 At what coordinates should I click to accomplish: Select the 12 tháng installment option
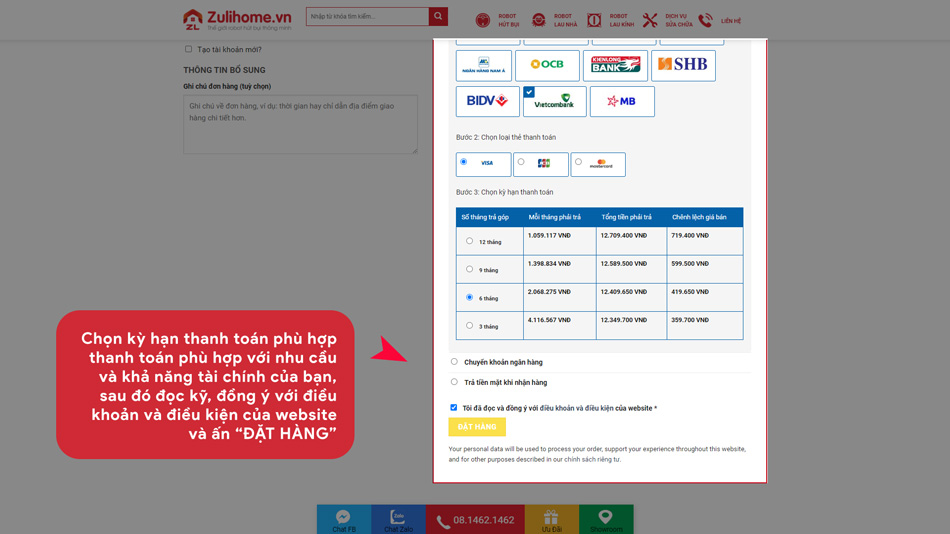[x=469, y=241]
